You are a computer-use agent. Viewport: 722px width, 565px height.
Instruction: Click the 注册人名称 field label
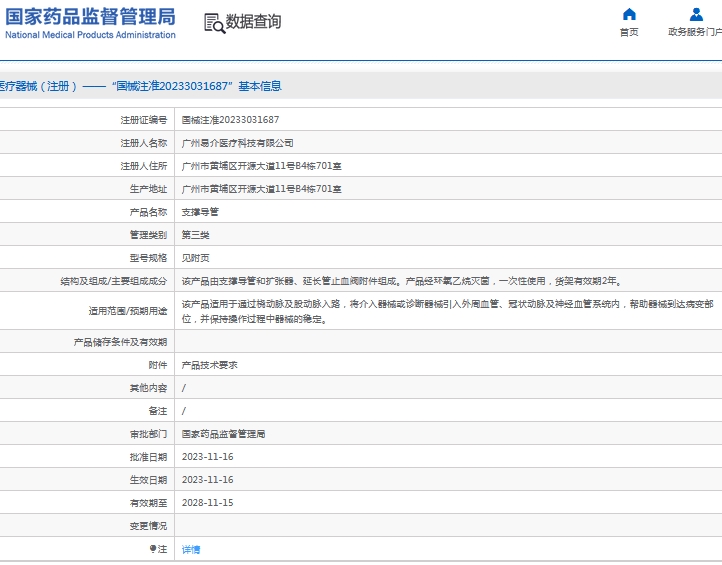144,143
